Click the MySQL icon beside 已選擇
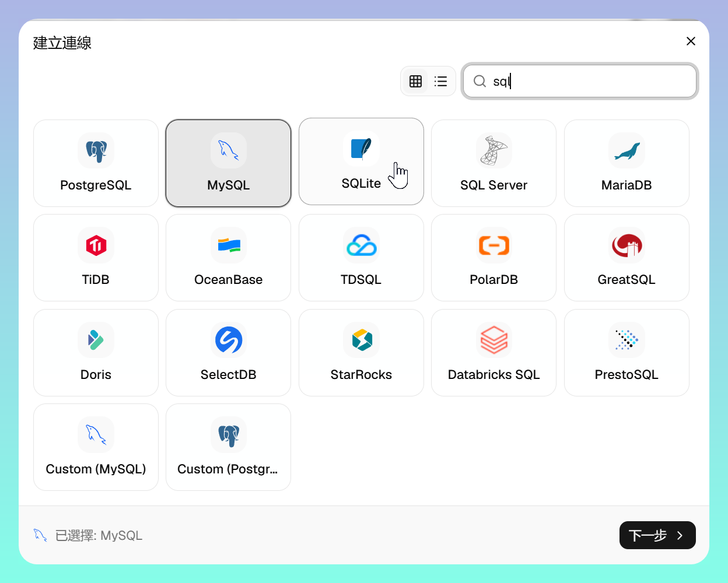This screenshot has height=583, width=728. 40,535
